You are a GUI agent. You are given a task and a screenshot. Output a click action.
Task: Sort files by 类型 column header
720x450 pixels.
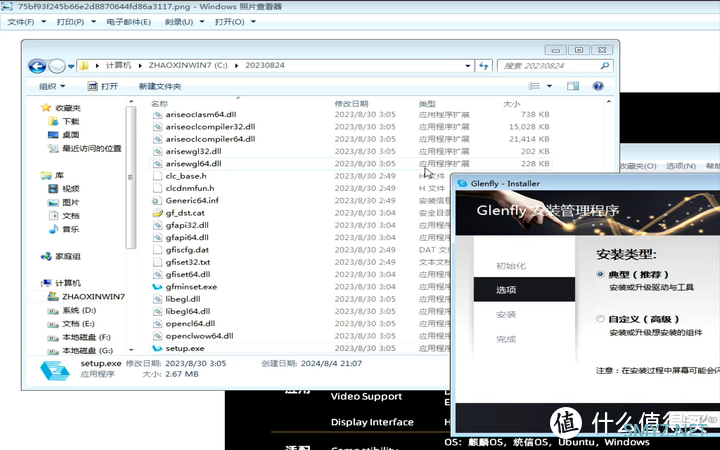tap(427, 104)
